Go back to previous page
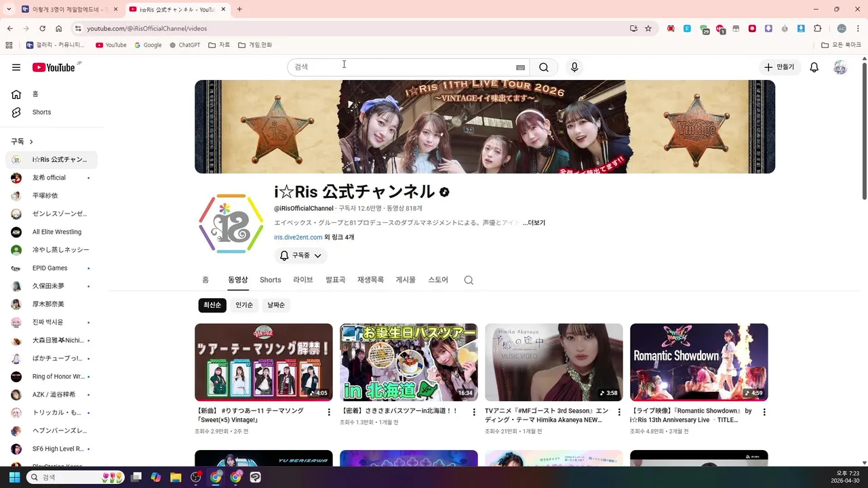868x488 pixels. pyautogui.click(x=9, y=28)
